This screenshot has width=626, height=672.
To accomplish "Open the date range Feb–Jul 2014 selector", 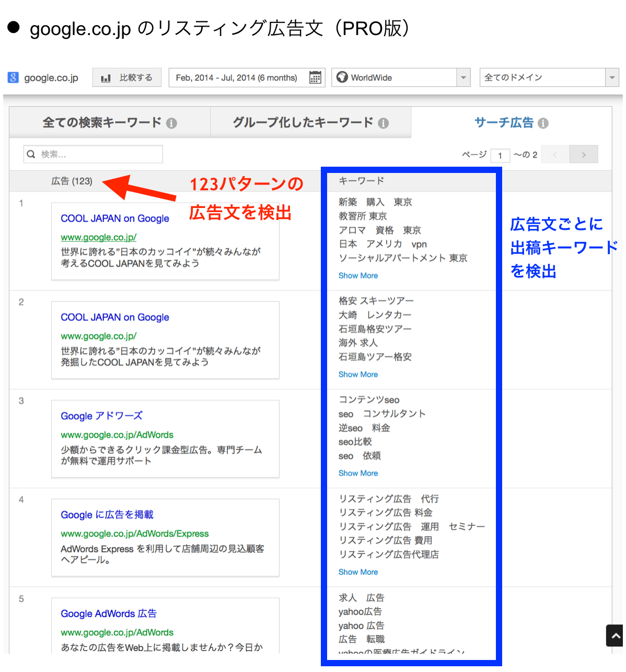I will point(247,77).
